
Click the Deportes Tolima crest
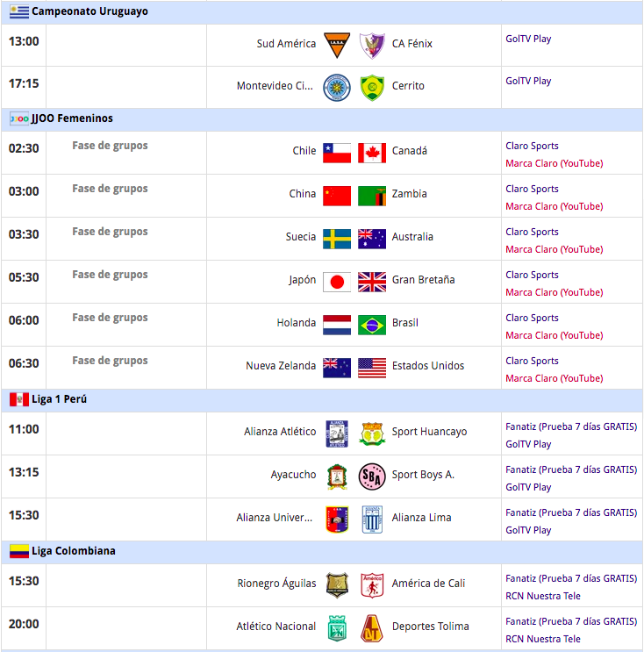[x=372, y=628]
